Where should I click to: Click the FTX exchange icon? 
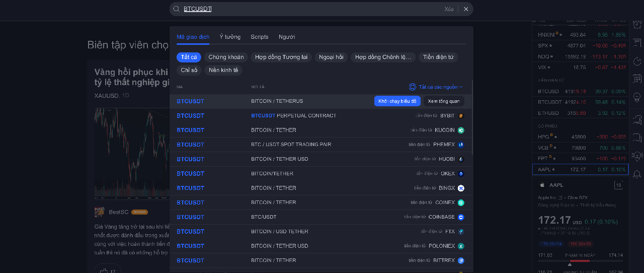(x=461, y=232)
